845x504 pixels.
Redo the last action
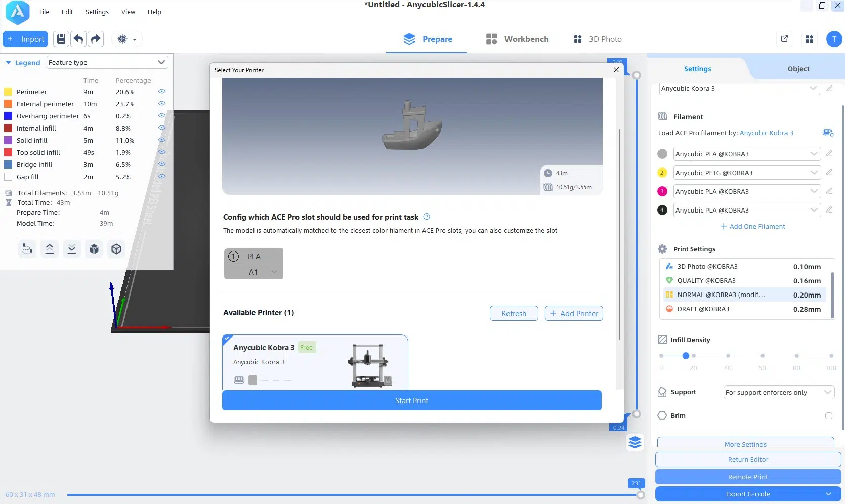96,39
